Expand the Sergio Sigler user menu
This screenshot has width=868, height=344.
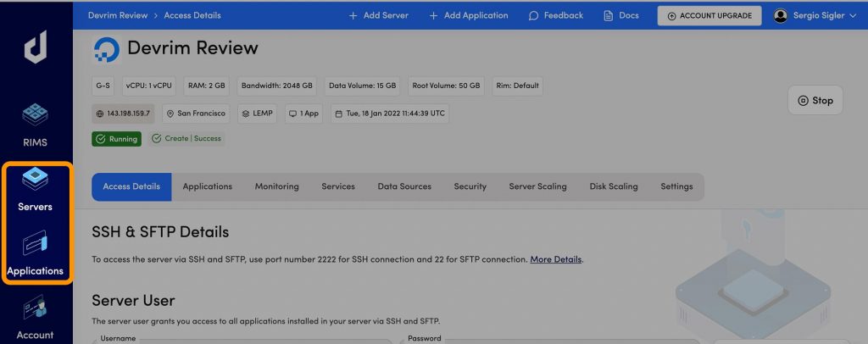[x=815, y=15]
